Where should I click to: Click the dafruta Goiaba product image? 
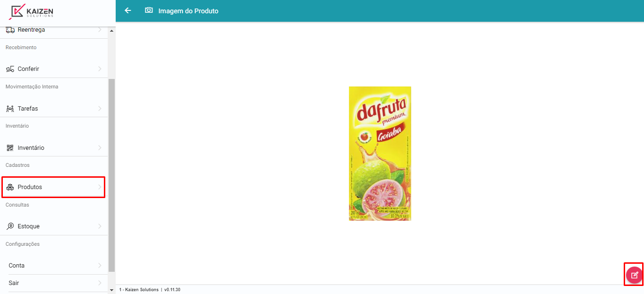tap(380, 154)
